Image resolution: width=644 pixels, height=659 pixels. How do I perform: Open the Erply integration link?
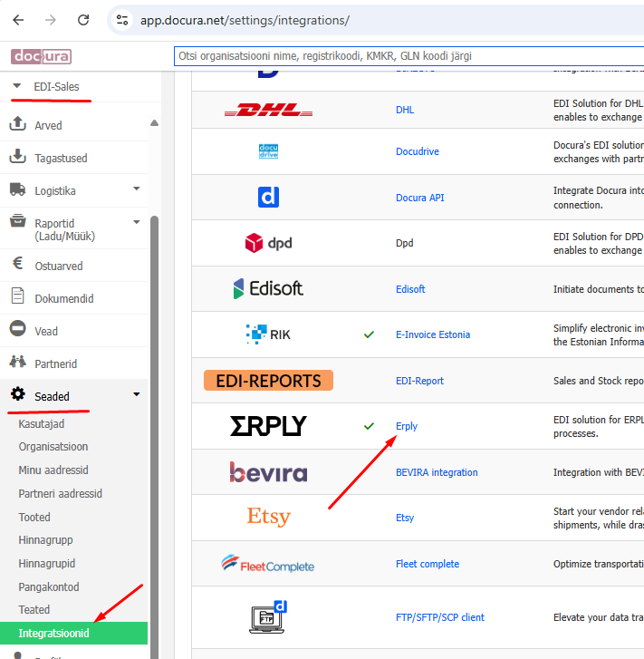tap(406, 427)
